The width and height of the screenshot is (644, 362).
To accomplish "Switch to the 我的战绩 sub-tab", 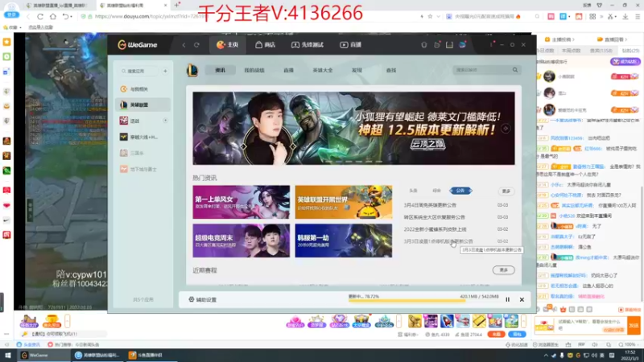I will 254,70.
